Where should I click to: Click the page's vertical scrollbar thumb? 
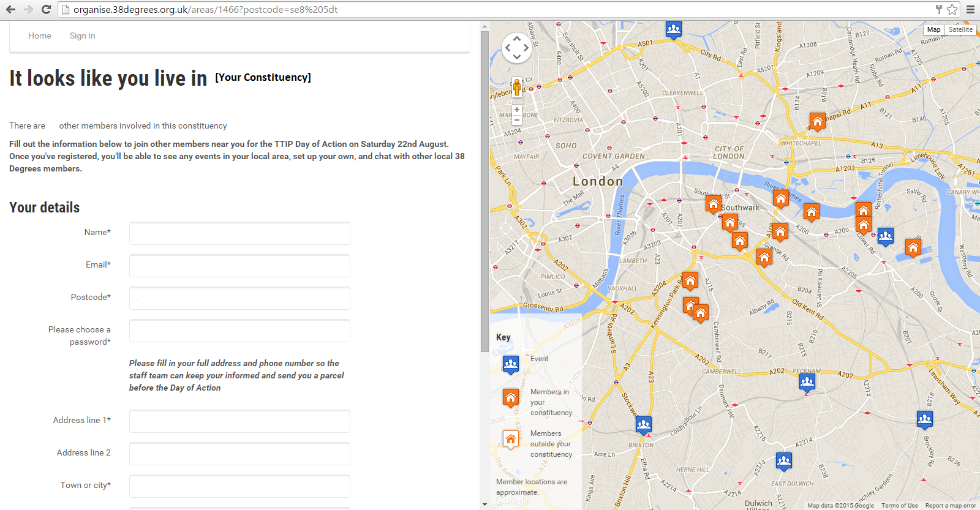(x=484, y=184)
